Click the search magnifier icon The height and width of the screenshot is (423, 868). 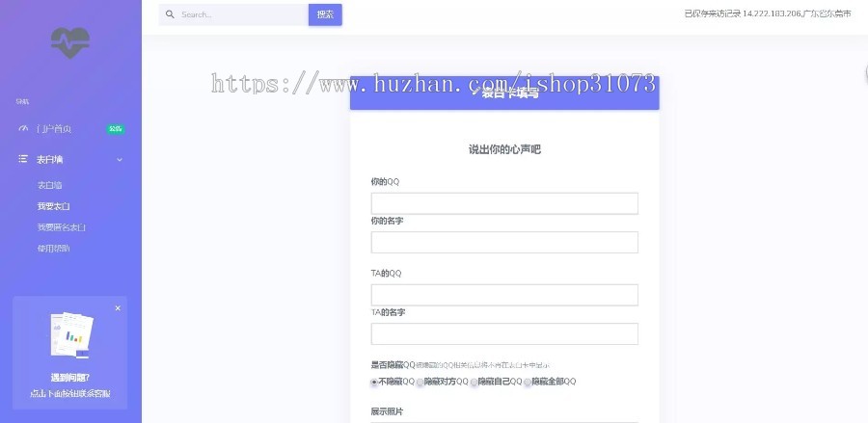tap(170, 14)
